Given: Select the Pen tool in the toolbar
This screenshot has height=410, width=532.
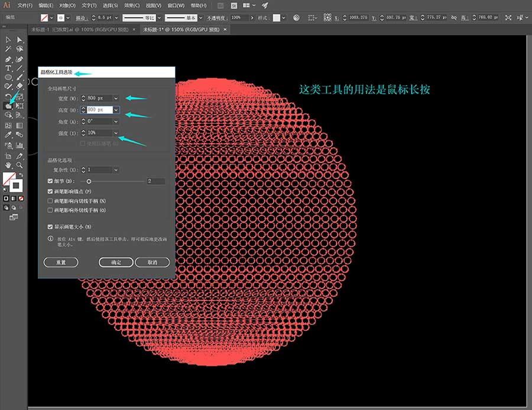Looking at the screenshot, I should pos(8,59).
